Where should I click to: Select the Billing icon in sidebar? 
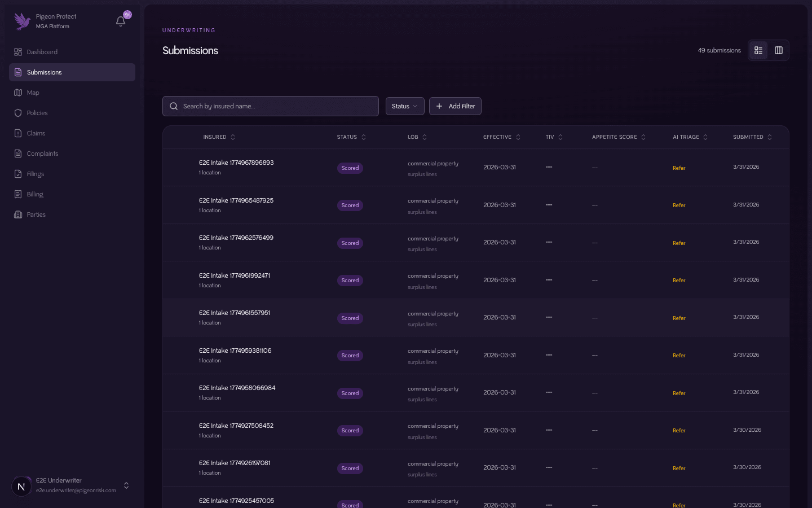(x=18, y=194)
